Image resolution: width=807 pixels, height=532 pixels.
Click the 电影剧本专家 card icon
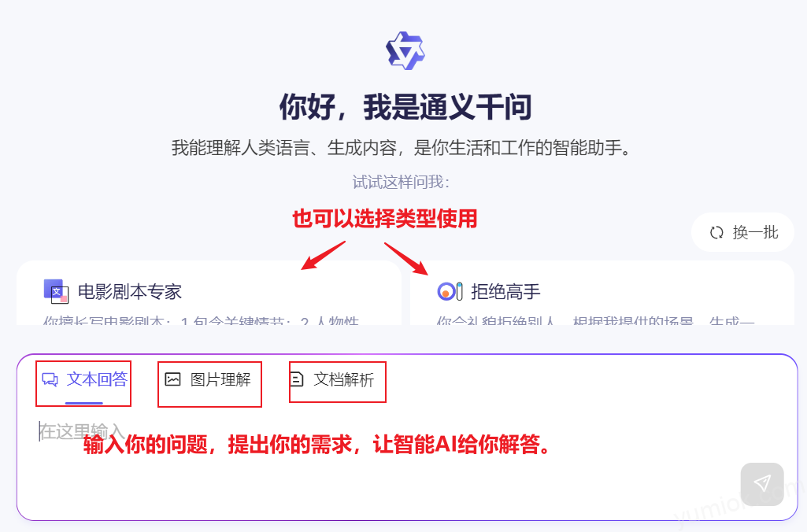point(56,291)
